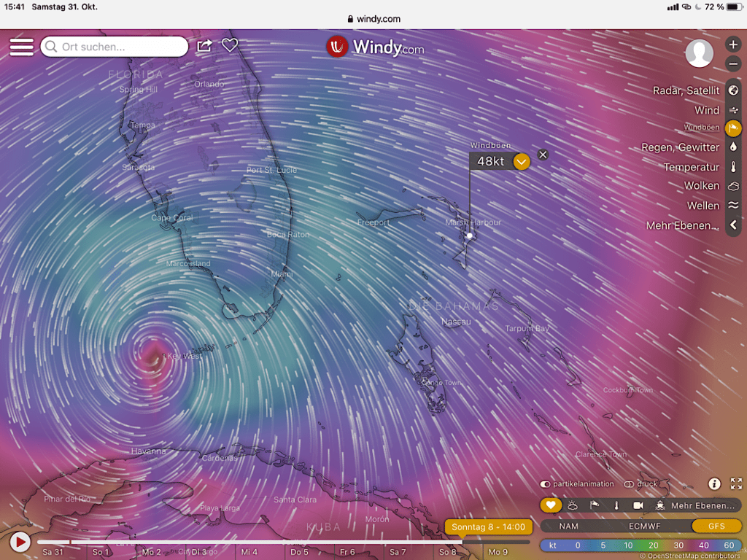
Task: Expand the 48kt Windböen picker dropdown
Action: [x=521, y=161]
